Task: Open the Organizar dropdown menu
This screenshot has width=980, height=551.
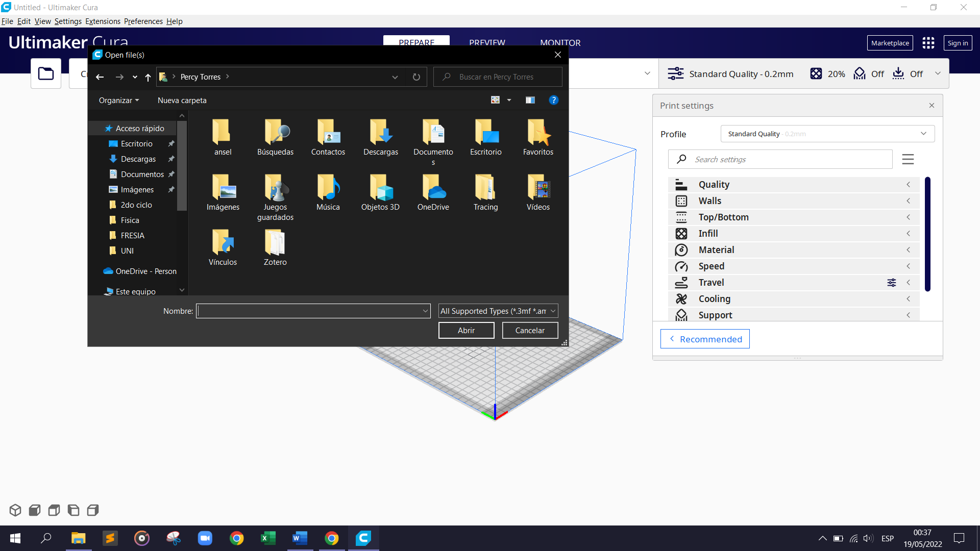Action: click(118, 101)
